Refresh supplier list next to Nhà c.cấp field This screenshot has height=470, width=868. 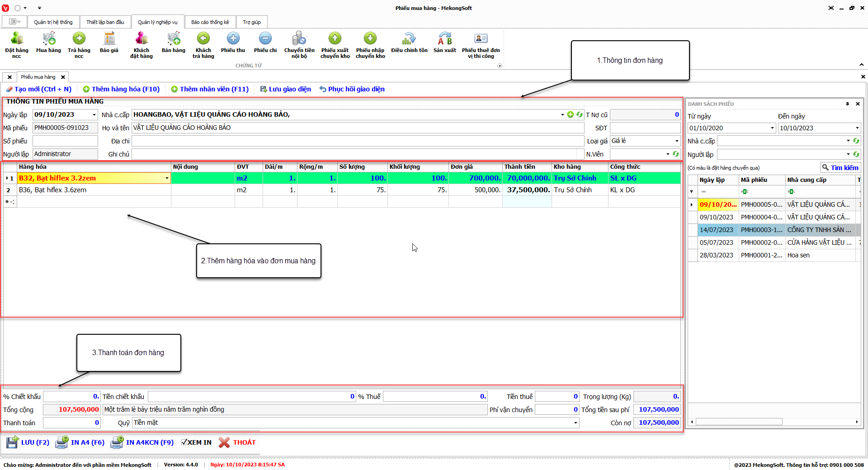[x=579, y=114]
